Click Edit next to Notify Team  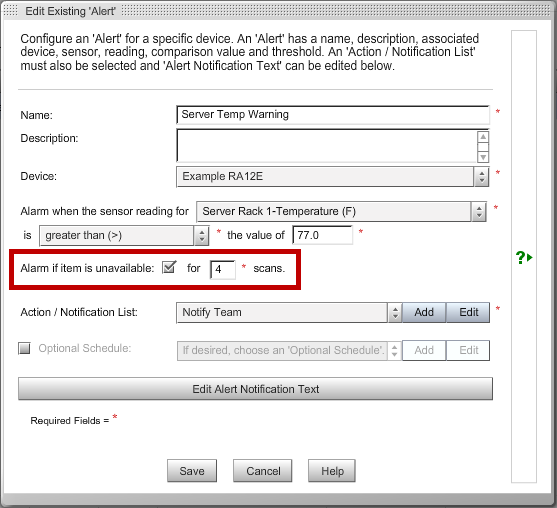tap(469, 313)
